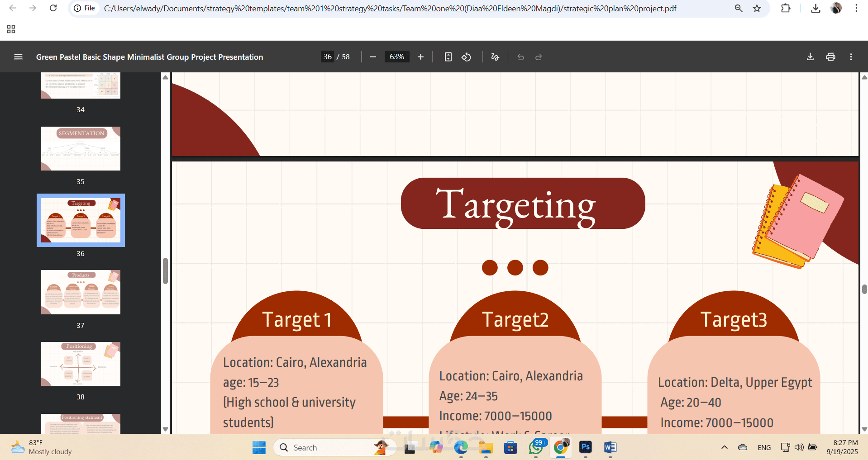Open Photoshop from the taskbar
Image resolution: width=868 pixels, height=460 pixels.
585,447
